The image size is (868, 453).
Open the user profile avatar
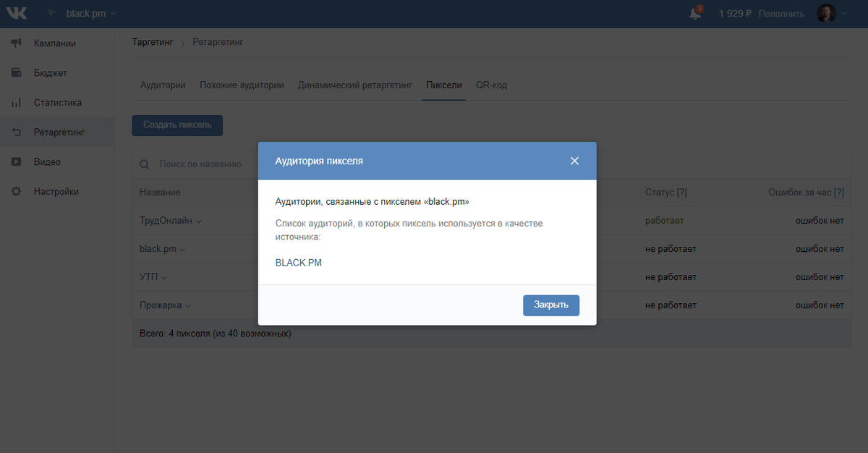click(826, 13)
